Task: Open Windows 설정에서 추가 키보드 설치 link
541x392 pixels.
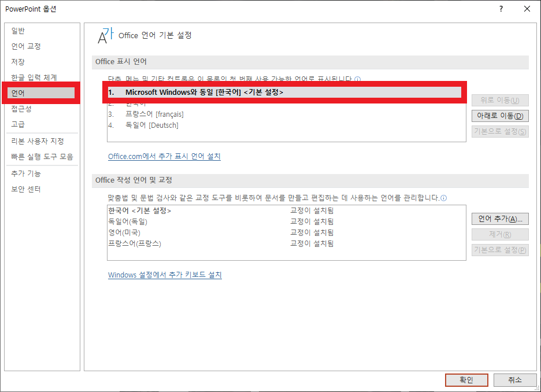Action: point(165,275)
